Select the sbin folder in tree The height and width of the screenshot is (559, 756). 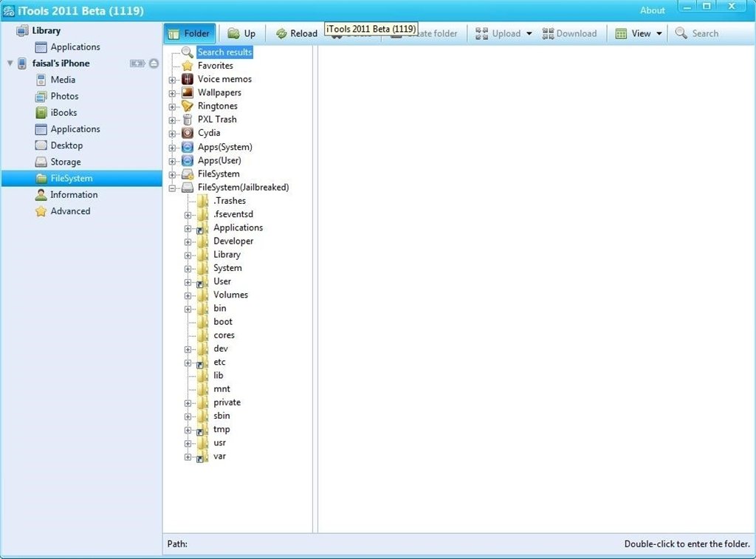click(221, 416)
